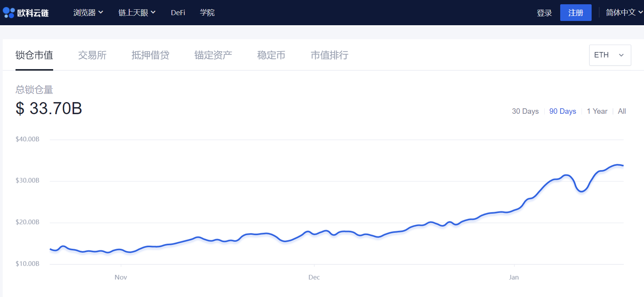Switch to the 交易所 tab

[x=92, y=55]
